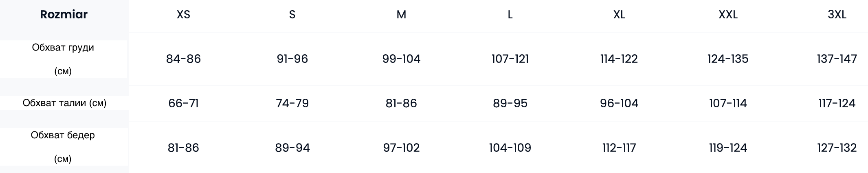The height and width of the screenshot is (173, 868).
Task: Select the XL size column header
Action: tap(619, 15)
